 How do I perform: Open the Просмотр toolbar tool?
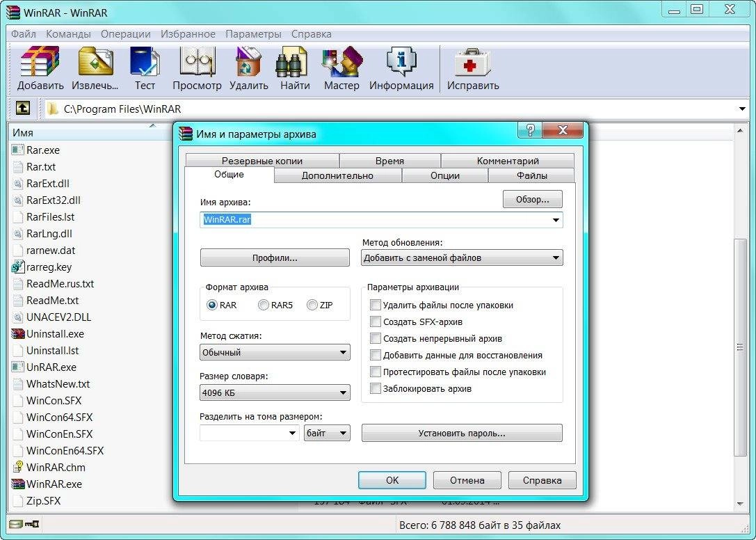click(198, 62)
